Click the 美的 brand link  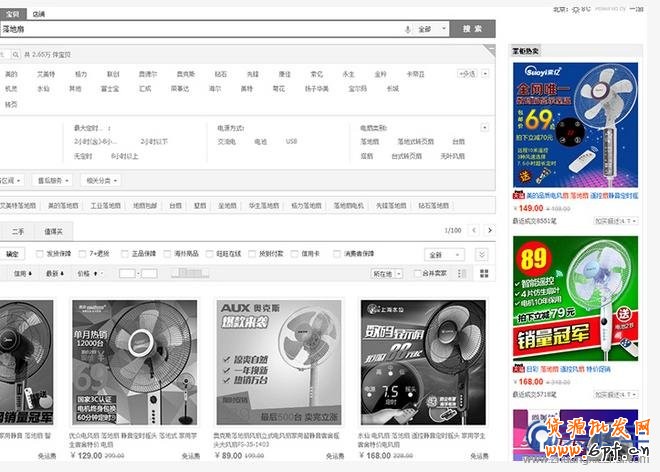[x=11, y=74]
